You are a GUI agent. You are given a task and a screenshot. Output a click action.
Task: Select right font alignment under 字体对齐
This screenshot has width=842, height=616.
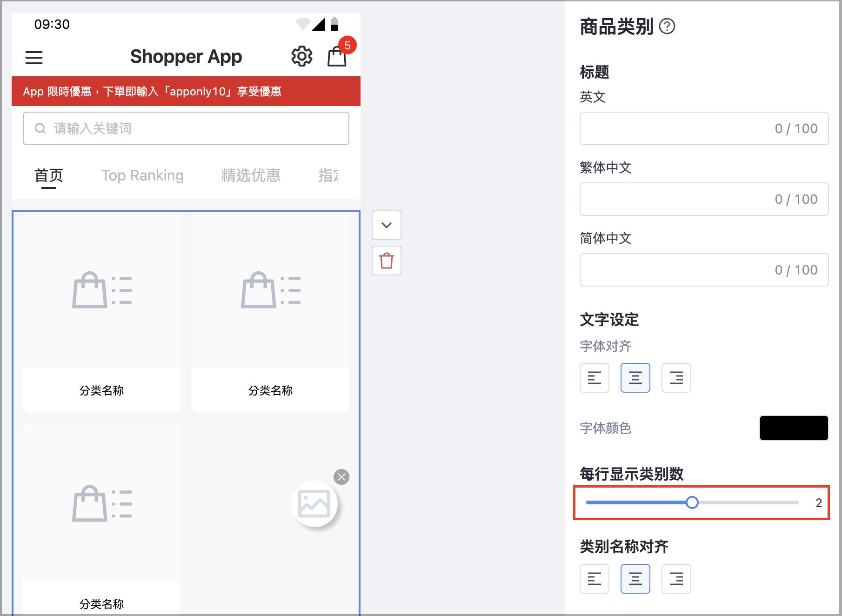pos(676,378)
